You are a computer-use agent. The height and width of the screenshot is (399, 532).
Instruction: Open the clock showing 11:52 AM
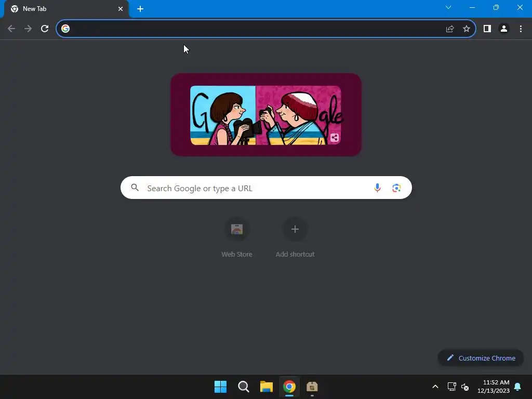(x=494, y=387)
